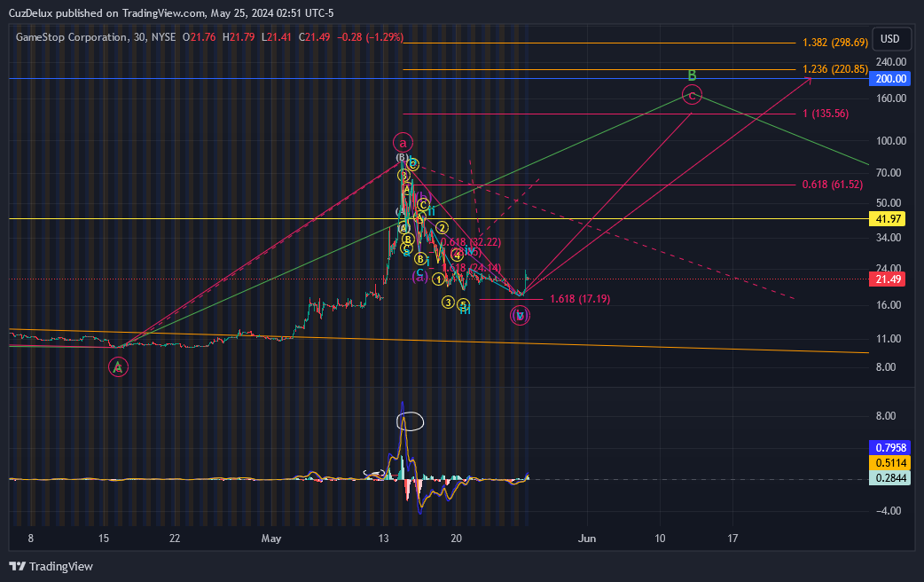Viewport: 924px width, 582px height.
Task: Click the May label on time axis
Action: click(x=271, y=539)
